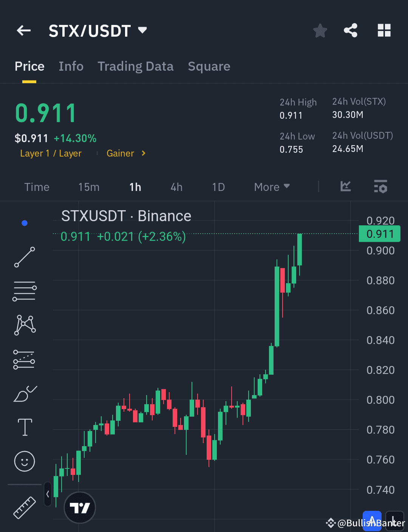This screenshot has height=532, width=408.
Task: Open the emoji sticker tool
Action: (24, 461)
